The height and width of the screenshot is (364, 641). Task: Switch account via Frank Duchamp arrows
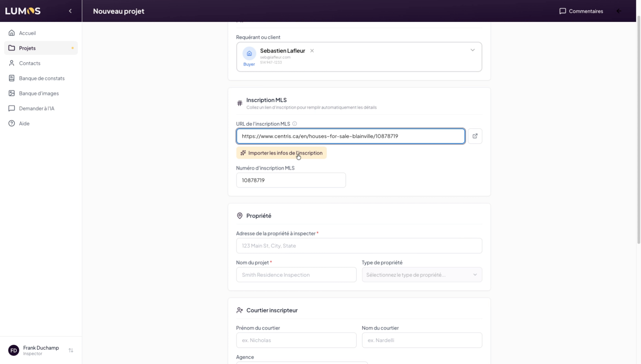coord(71,351)
